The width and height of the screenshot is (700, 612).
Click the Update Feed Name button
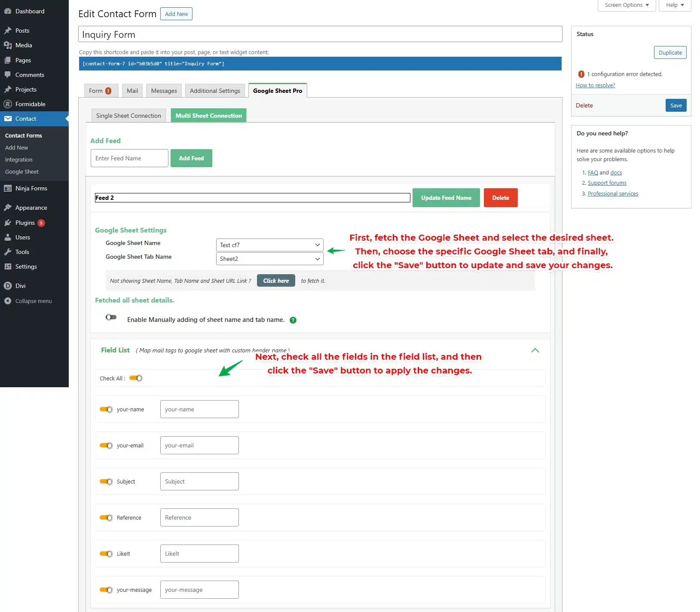(x=446, y=198)
